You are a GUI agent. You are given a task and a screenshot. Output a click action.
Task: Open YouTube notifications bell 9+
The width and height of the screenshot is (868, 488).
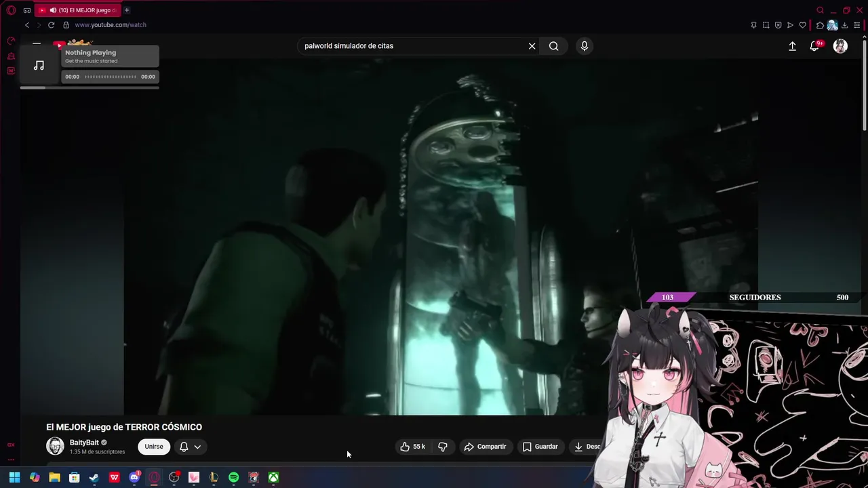(816, 46)
